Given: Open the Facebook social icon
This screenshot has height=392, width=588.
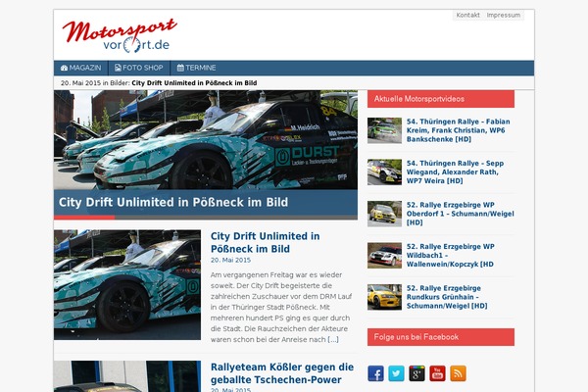Looking at the screenshot, I should click(375, 373).
